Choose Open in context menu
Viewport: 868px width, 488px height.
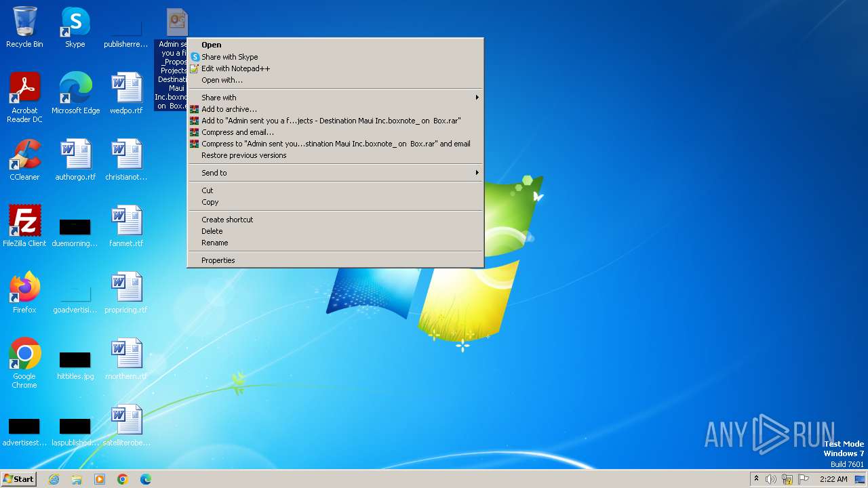[336, 45]
